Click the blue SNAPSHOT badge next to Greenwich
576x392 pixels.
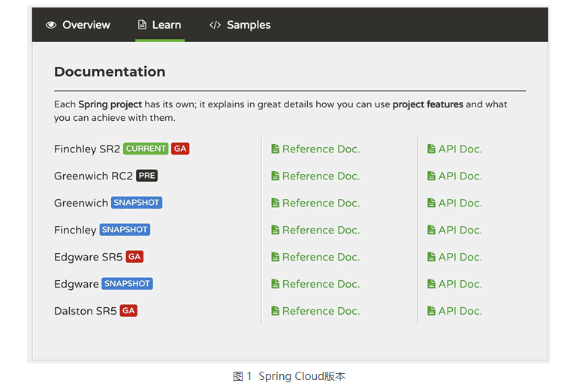click(x=137, y=203)
